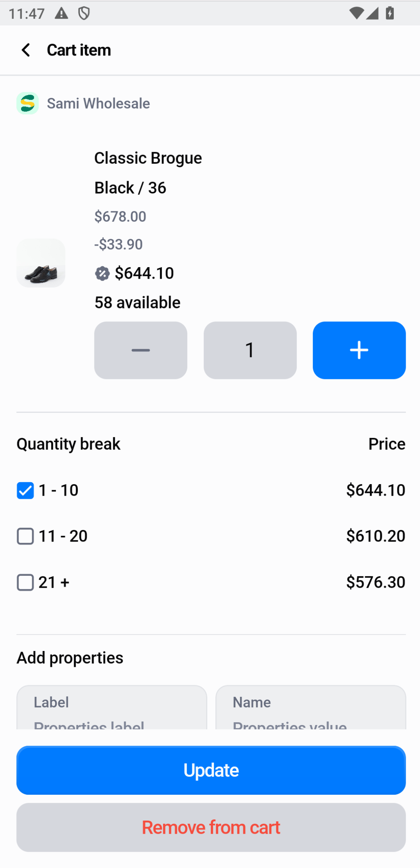The width and height of the screenshot is (420, 868).
Task: Tap the Sami Wholesale logo icon
Action: [27, 103]
